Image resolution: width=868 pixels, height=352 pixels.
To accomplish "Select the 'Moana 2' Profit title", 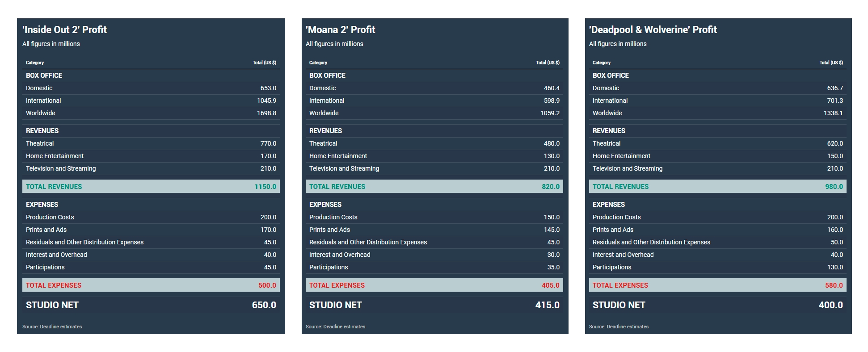I will coord(341,29).
